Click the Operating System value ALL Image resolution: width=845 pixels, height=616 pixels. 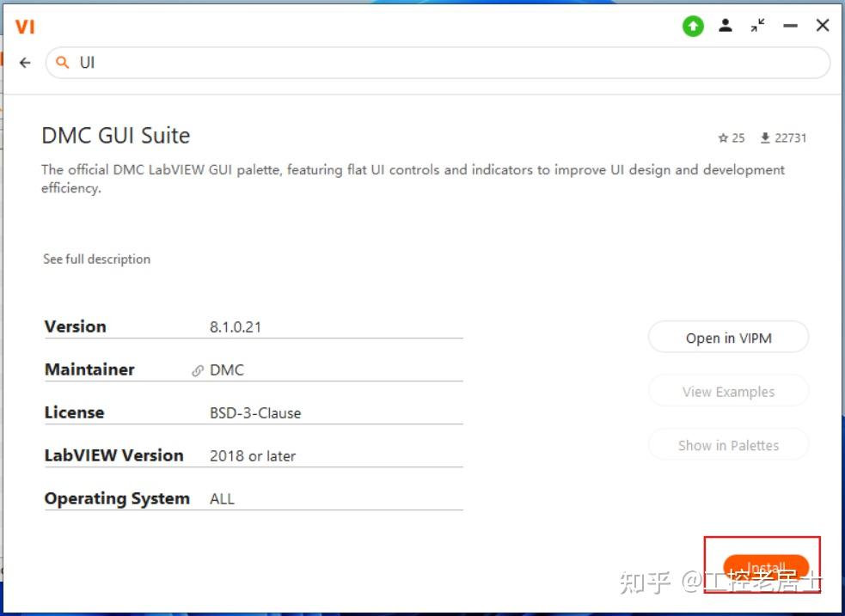pyautogui.click(x=222, y=499)
